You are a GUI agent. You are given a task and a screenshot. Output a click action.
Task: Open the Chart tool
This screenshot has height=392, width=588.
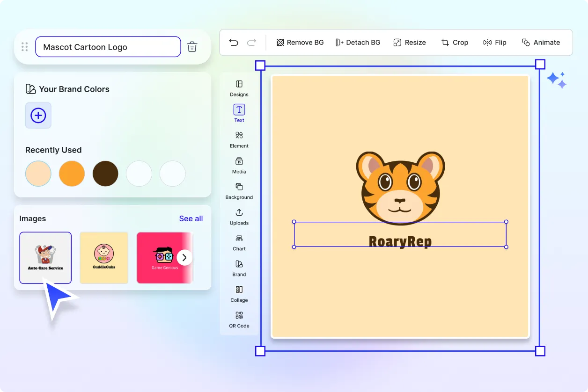click(x=239, y=242)
